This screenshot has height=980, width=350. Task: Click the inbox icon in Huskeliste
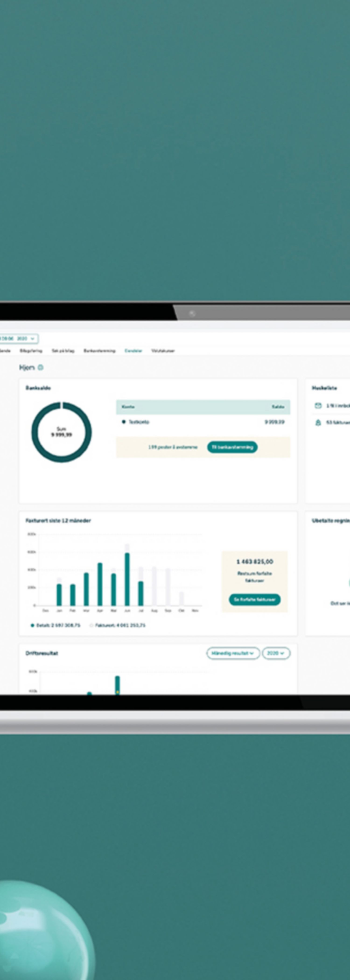point(318,406)
